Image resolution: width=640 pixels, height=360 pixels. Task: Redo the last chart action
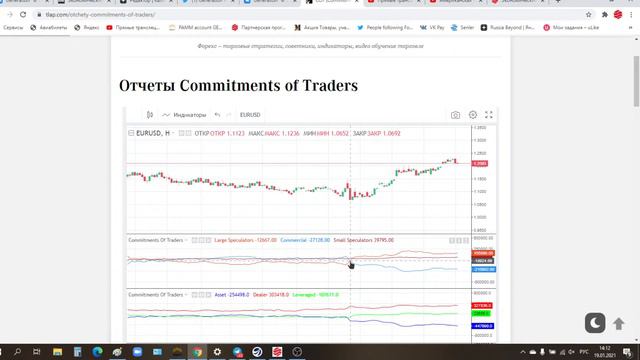[229, 115]
